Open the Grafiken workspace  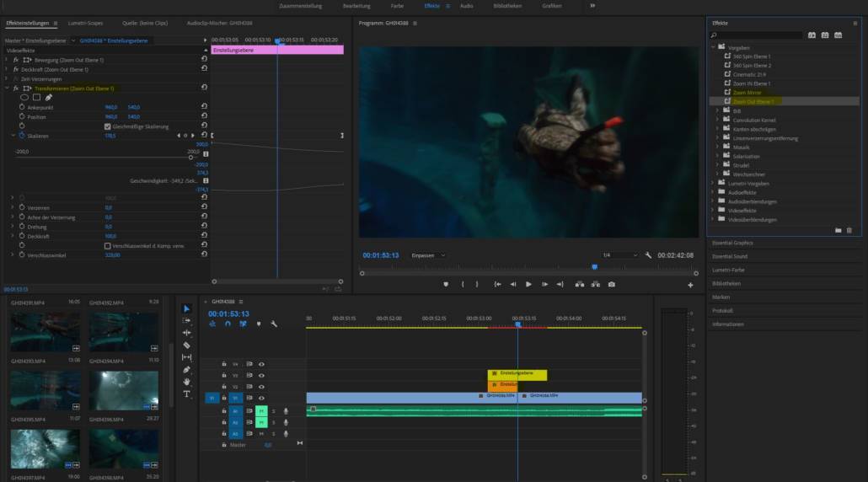(551, 6)
